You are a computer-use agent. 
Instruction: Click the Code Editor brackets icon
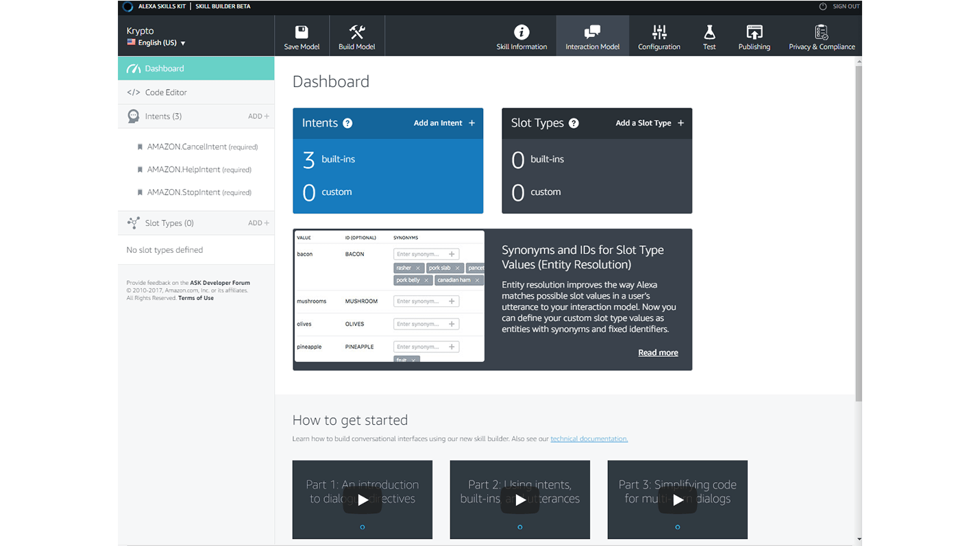click(133, 92)
